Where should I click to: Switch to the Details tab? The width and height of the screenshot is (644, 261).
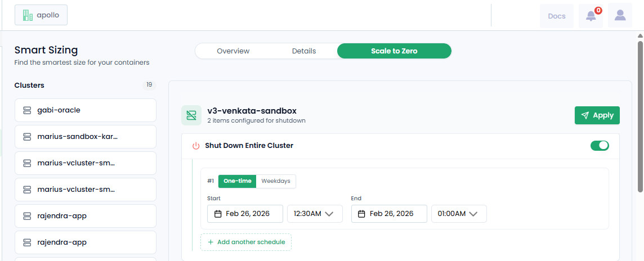pyautogui.click(x=304, y=51)
